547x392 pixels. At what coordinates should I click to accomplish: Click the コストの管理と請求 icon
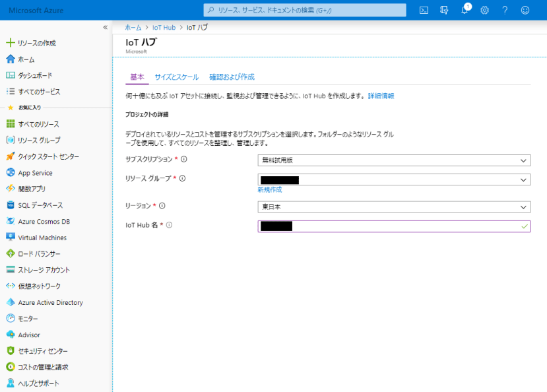tap(11, 367)
